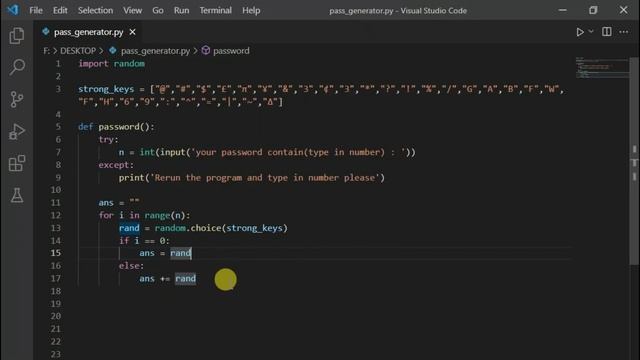Click line number 23 in gutter
This screenshot has height=360, width=640.
pyautogui.click(x=56, y=354)
